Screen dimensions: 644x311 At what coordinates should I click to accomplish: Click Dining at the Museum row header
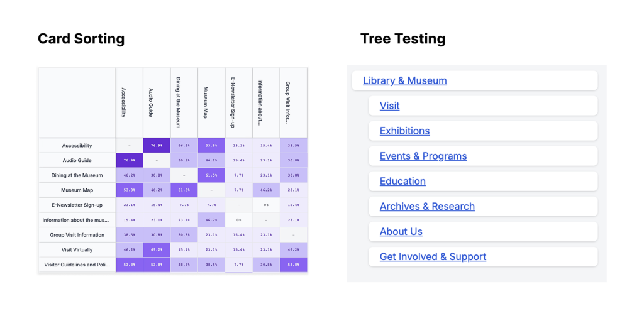77,175
